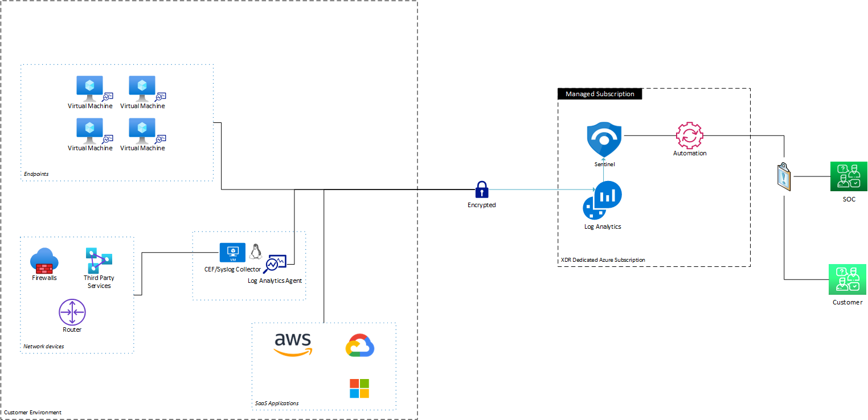
Task: Select the top-left Virtual Machine icon
Action: [89, 84]
